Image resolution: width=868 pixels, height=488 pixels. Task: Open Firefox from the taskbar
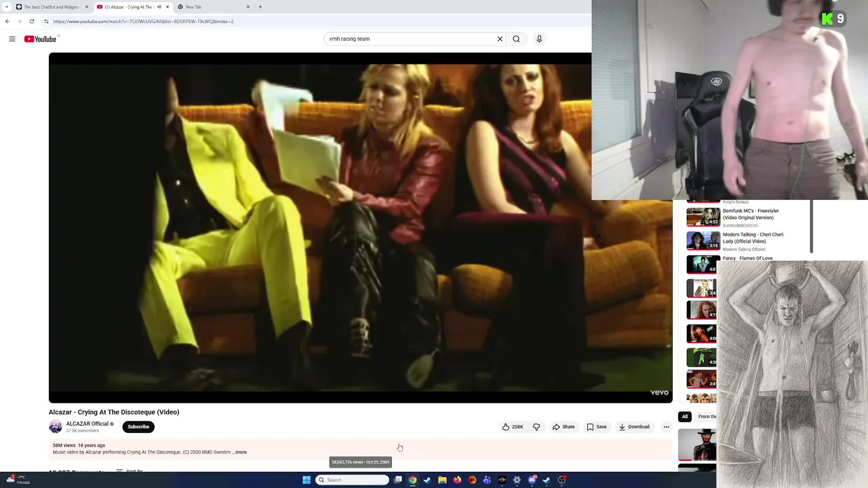pyautogui.click(x=457, y=480)
